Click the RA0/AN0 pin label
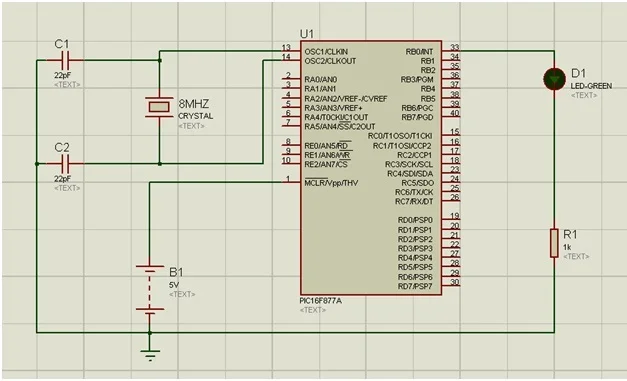This screenshot has width=627, height=381. tap(321, 79)
